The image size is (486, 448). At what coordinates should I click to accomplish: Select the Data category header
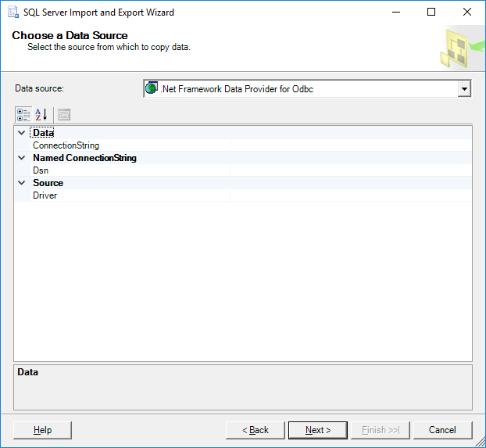point(44,133)
